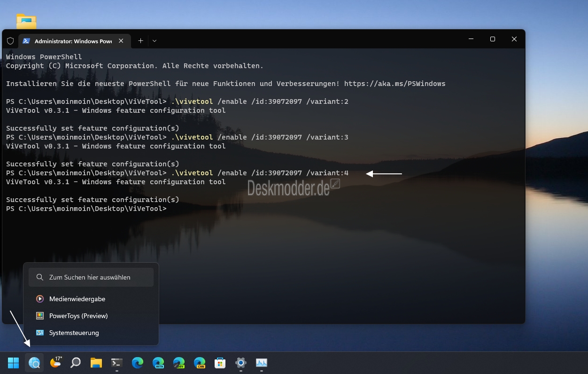588x374 pixels.
Task: Open the Windows Start menu
Action: [x=14, y=363]
